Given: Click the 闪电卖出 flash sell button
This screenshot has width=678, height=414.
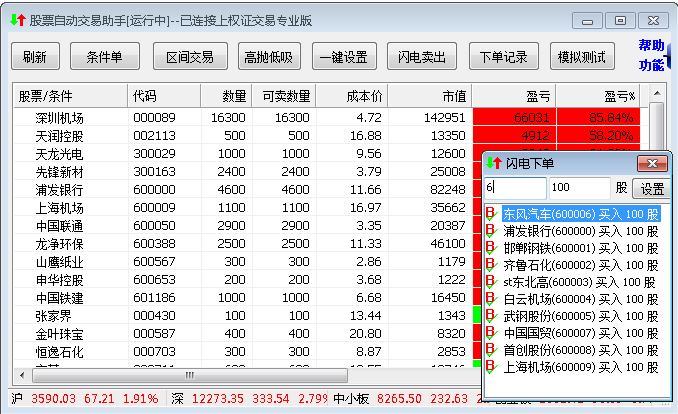Looking at the screenshot, I should [x=421, y=57].
